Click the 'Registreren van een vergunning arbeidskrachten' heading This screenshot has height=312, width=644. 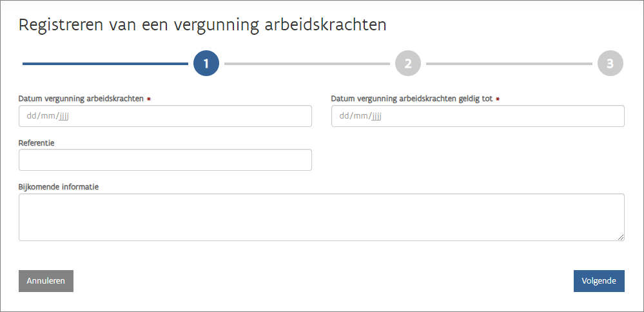point(202,25)
